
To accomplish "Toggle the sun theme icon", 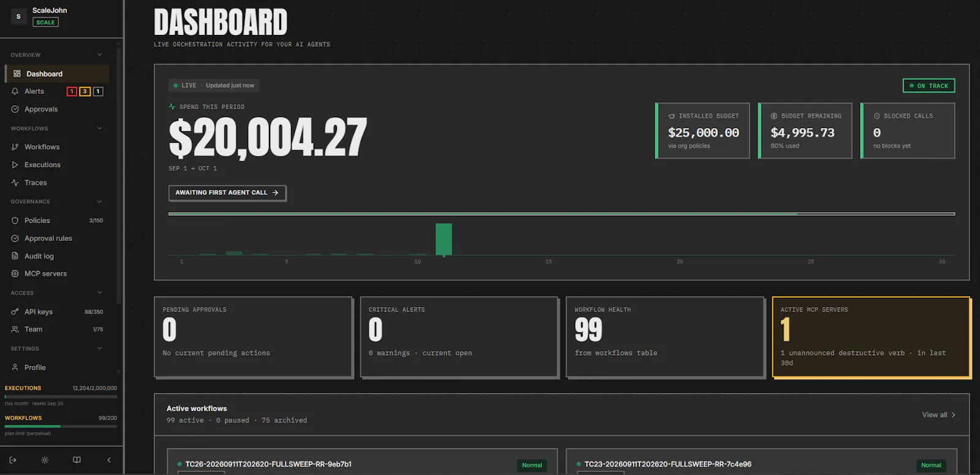I will (x=45, y=460).
